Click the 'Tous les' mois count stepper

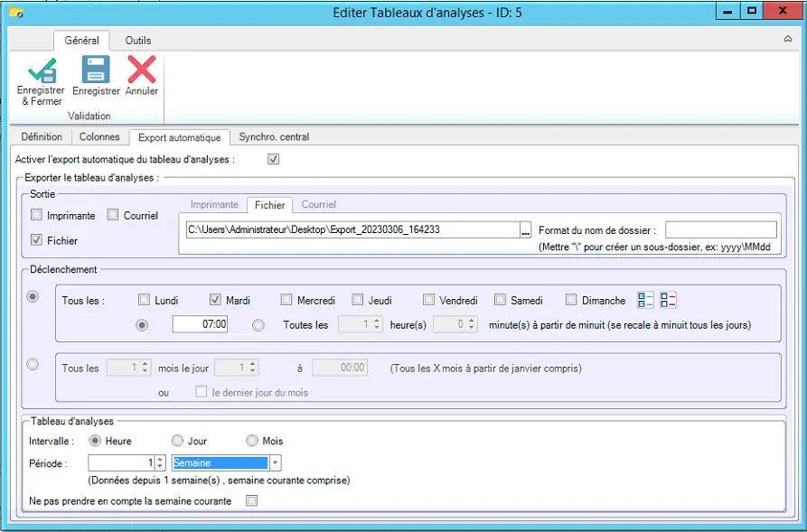tap(145, 368)
